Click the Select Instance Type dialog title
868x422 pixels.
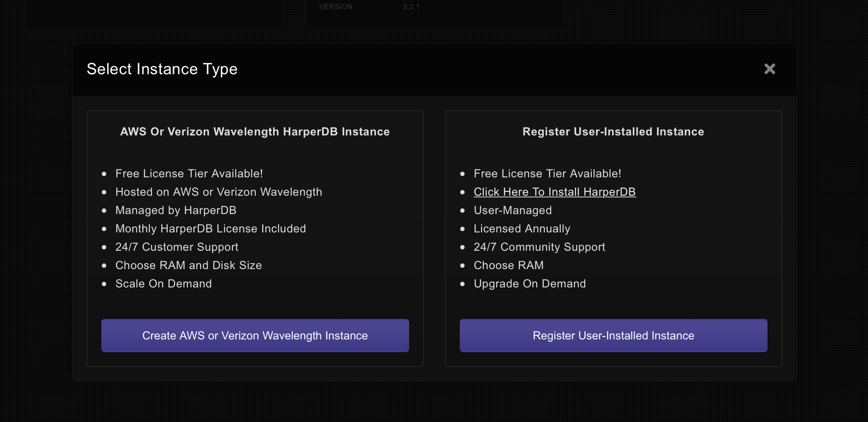[x=162, y=69]
